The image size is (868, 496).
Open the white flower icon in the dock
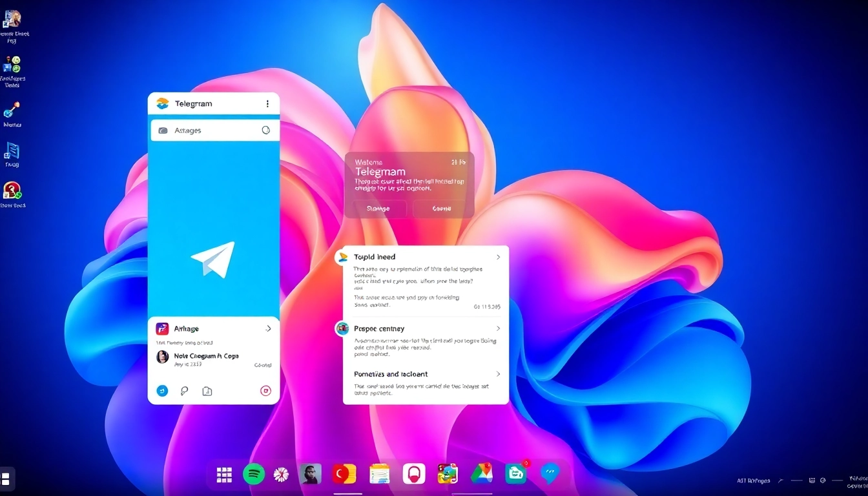pos(281,475)
